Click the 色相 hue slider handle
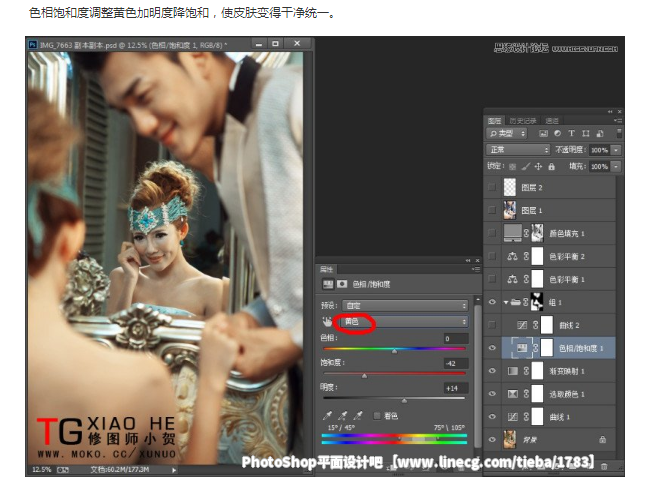Image resolution: width=650 pixels, height=481 pixels. [394, 351]
